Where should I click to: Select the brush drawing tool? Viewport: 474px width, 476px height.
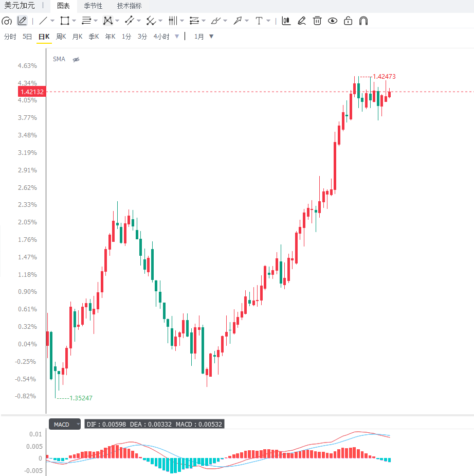click(x=215, y=21)
